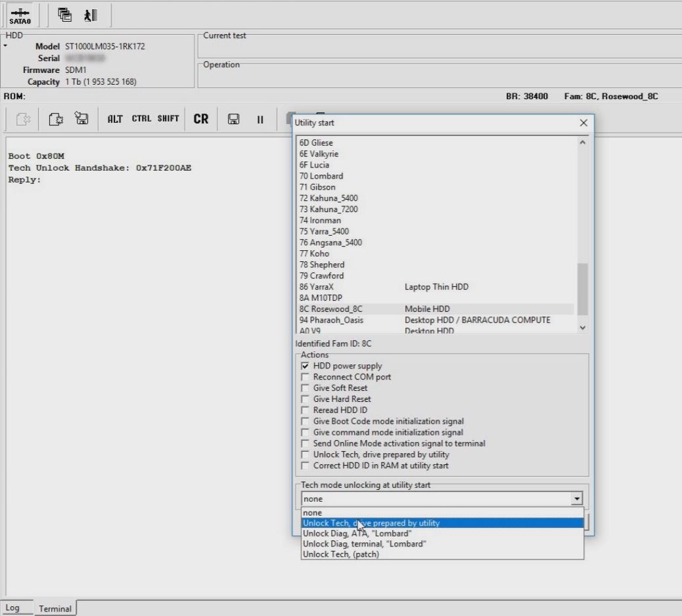Toggle the CTRL key toolbar button
The image size is (682, 616).
(x=142, y=119)
